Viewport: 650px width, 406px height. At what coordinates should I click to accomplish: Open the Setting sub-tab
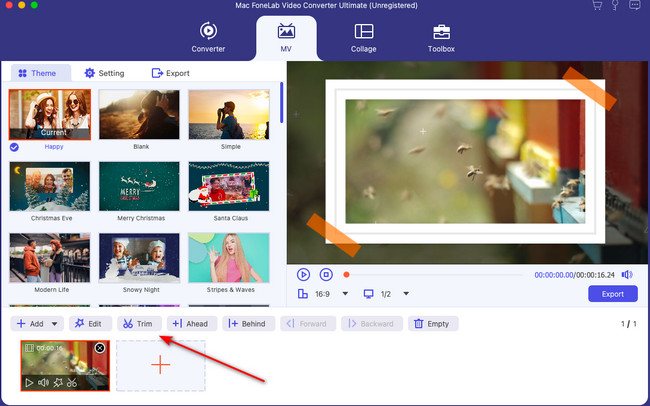[104, 73]
